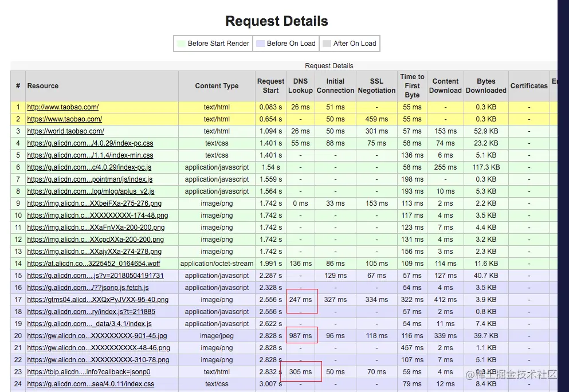Select the 52.9 KB bytes downloaded cell
569x392 pixels.
pos(486,131)
